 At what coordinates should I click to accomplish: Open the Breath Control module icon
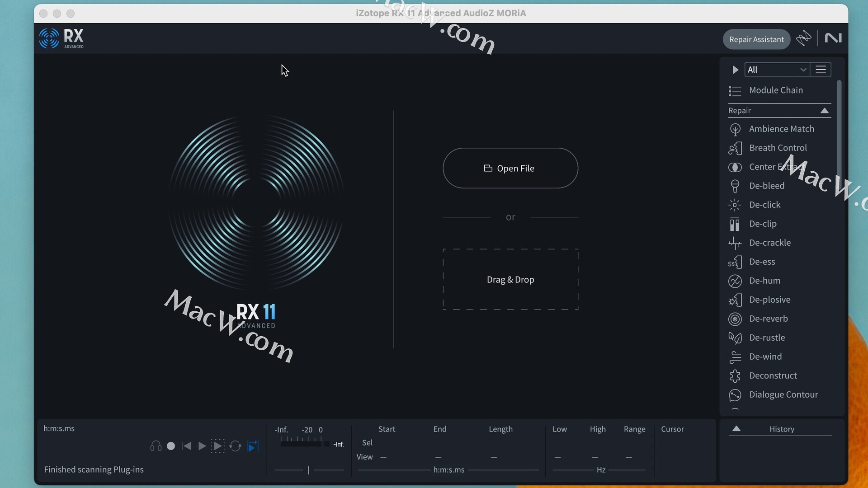735,148
